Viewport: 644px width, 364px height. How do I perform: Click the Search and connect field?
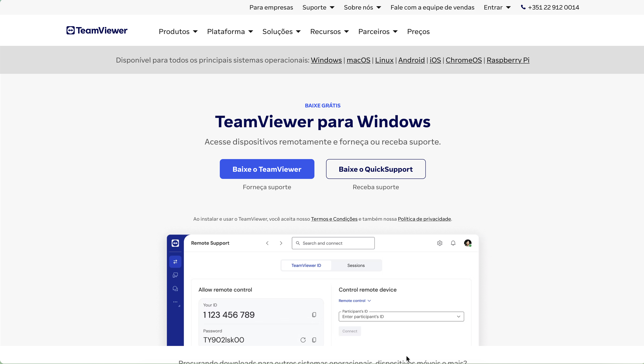333,243
